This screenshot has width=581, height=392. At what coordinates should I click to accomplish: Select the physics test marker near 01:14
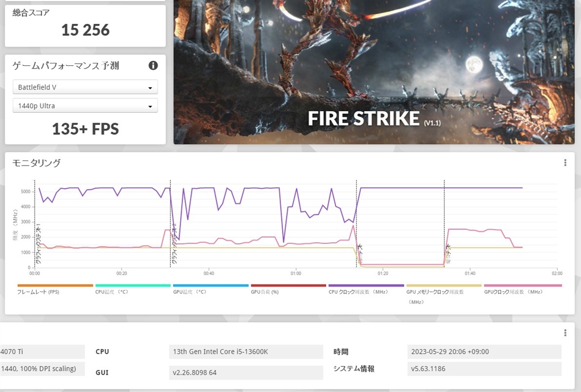(x=360, y=254)
